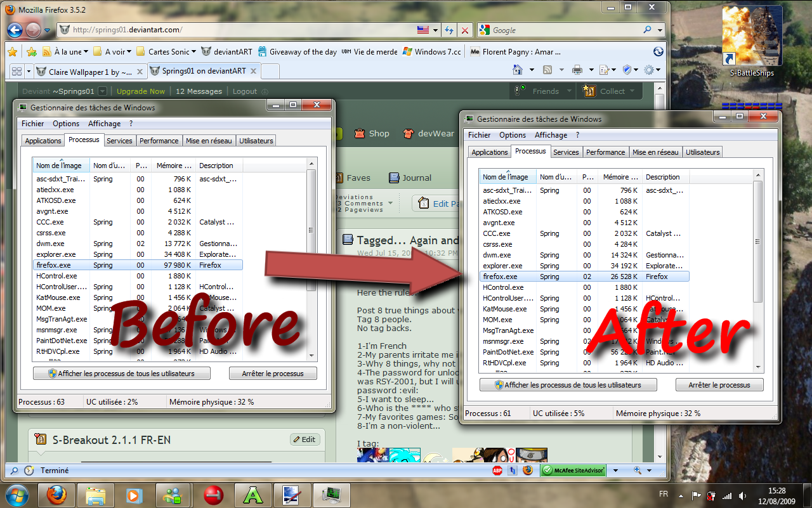Switch to Performance tab in After window
812x508 pixels.
click(605, 152)
